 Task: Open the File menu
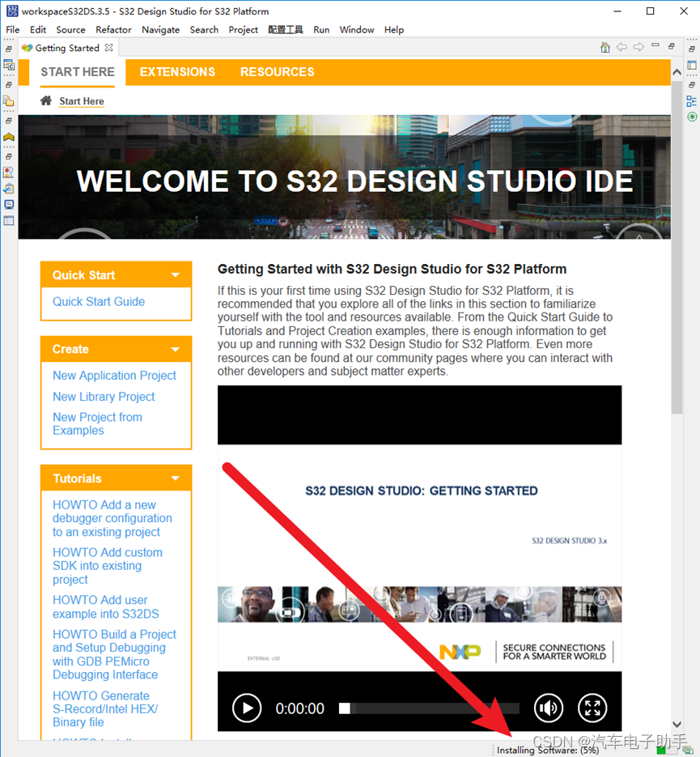coord(12,29)
